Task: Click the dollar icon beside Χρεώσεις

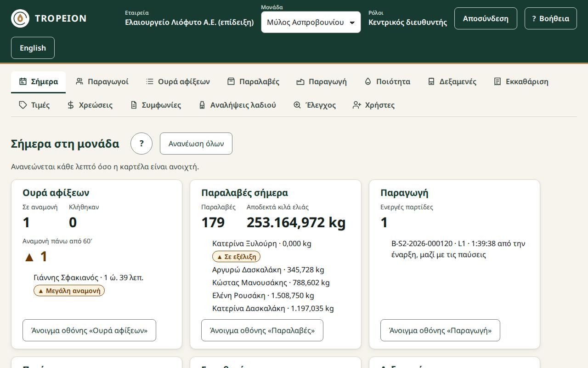Action: click(71, 105)
